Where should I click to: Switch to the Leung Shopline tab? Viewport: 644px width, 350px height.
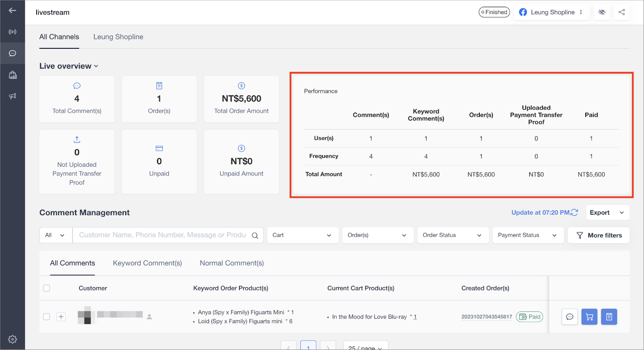coord(118,37)
